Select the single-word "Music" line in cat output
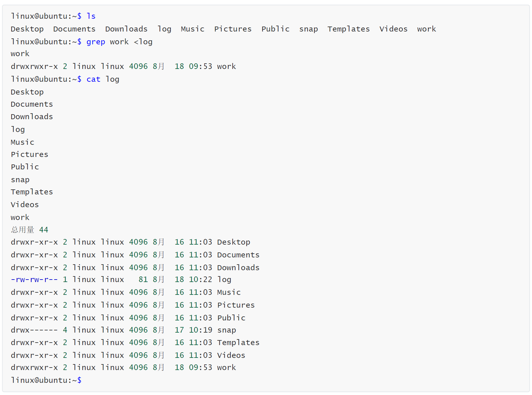This screenshot has height=395, width=532. pos(22,142)
